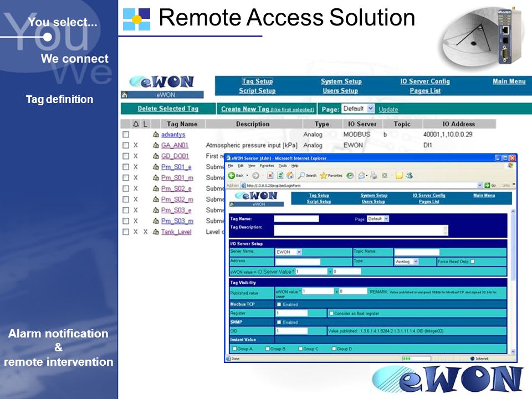This screenshot has width=532, height=399.
Task: Click the Back arrow in Internet Explorer
Action: click(x=232, y=176)
